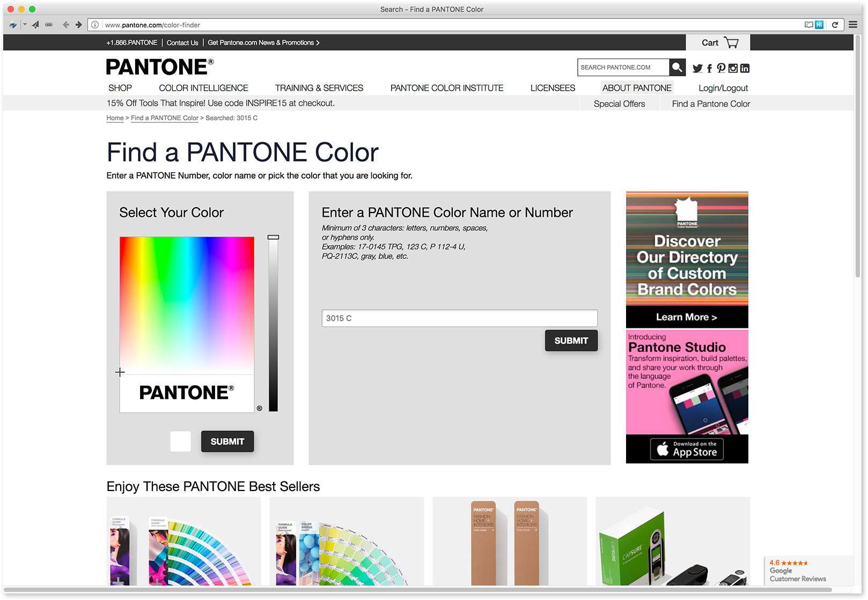Click the magnifying glass search button
Viewport: 868px width, 600px height.
[x=678, y=68]
